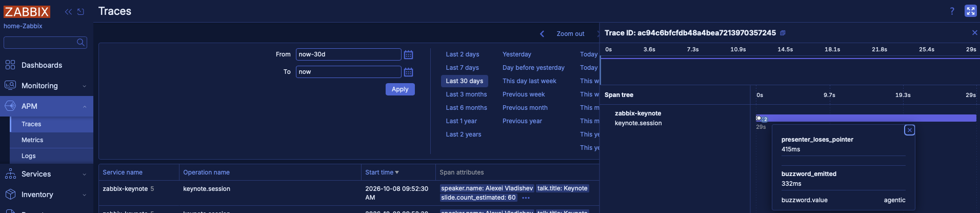Open calendar picker for To field
This screenshot has height=213, width=980.
(408, 72)
